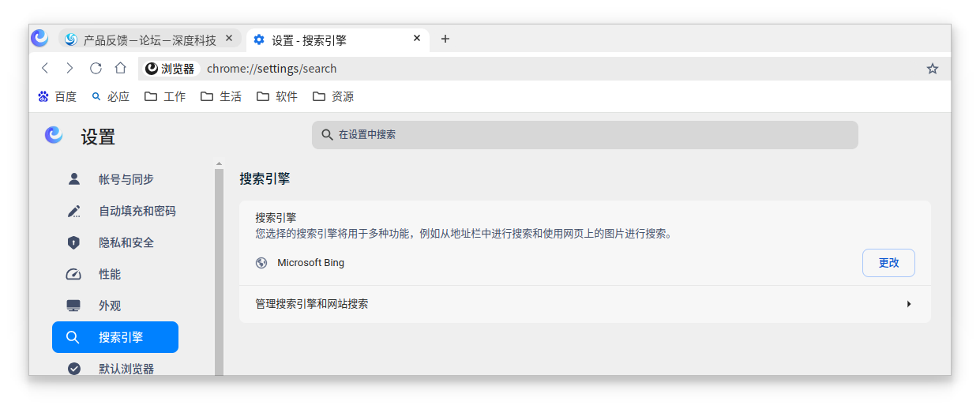Viewport: 980px width, 409px height.
Task: Close the 设置 - 搜索引擎 tab
Action: 417,38
